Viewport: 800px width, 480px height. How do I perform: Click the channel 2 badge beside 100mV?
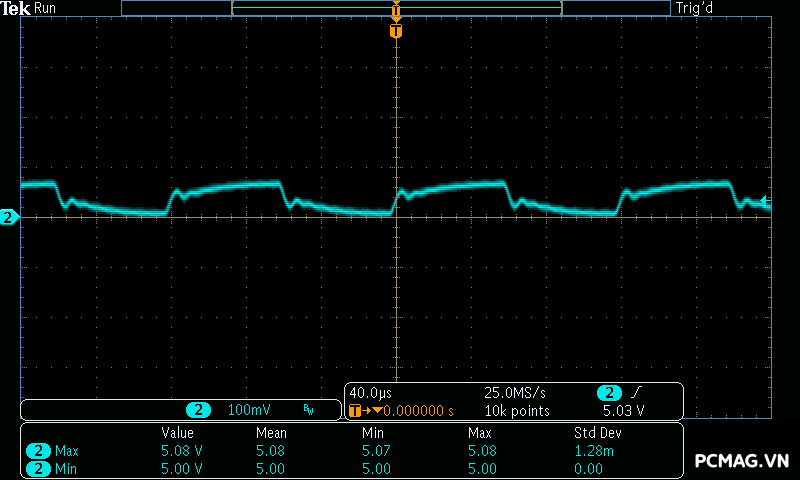[x=199, y=410]
